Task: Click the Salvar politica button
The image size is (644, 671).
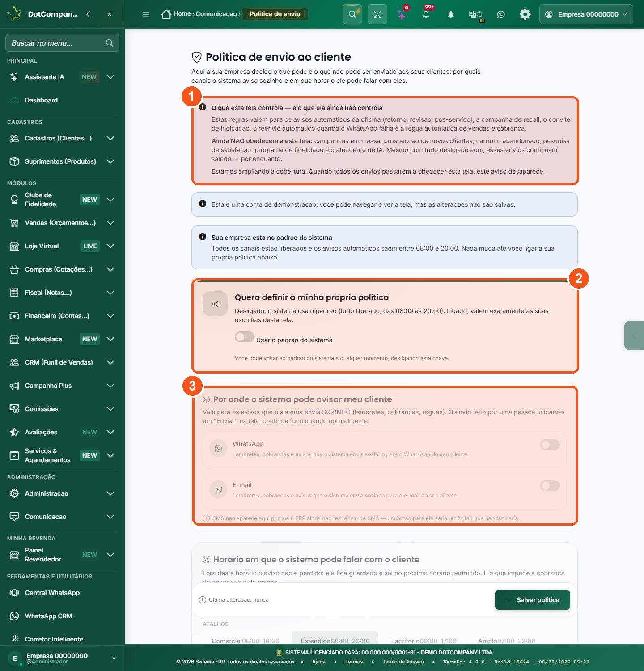Action: [x=533, y=600]
